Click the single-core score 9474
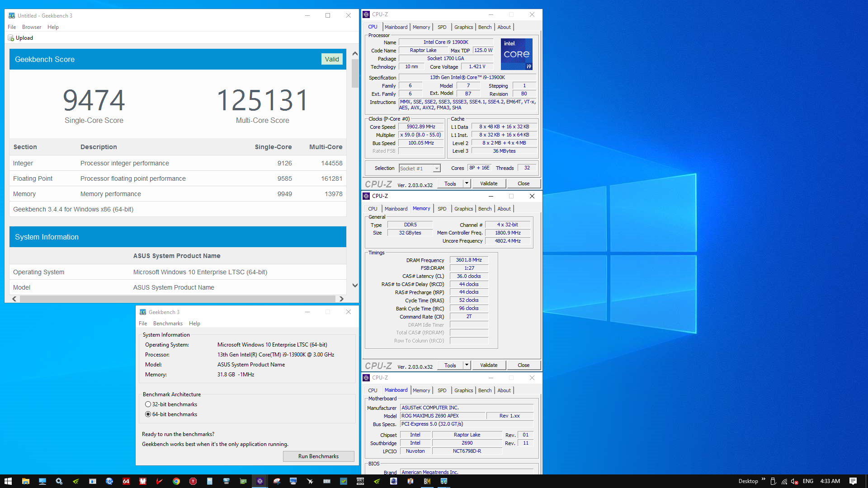 click(x=94, y=100)
